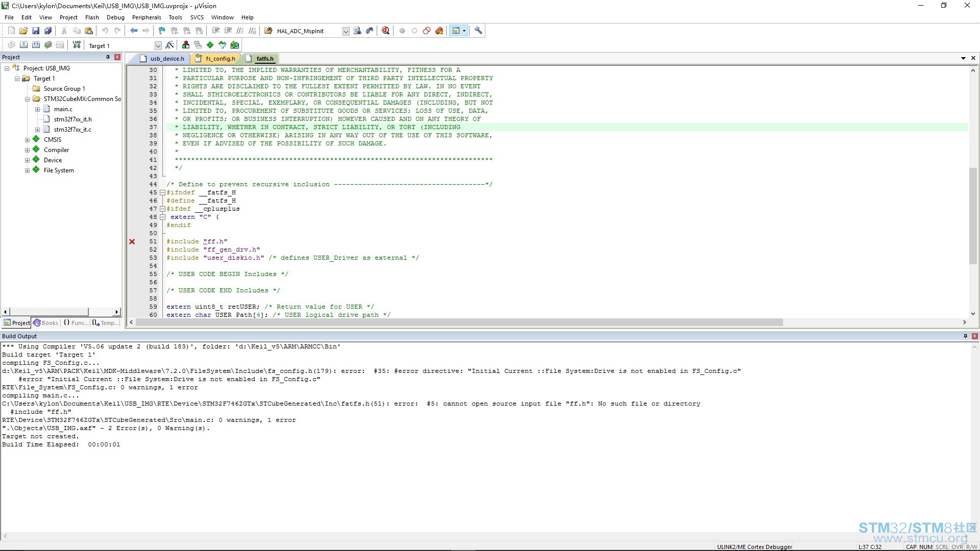Viewport: 980px width, 551px height.
Task: Click the Rebuild all target files icon
Action: (x=36, y=45)
